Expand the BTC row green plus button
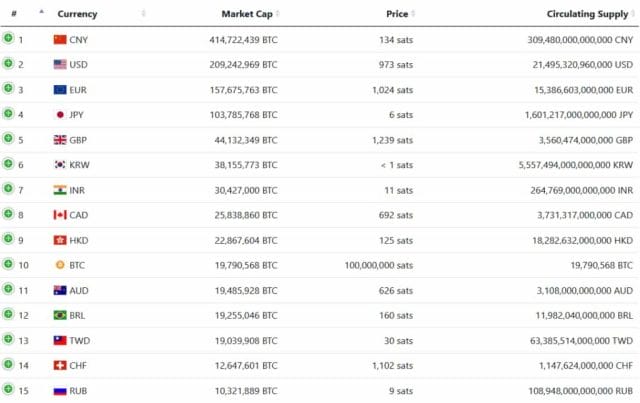 [x=8, y=264]
